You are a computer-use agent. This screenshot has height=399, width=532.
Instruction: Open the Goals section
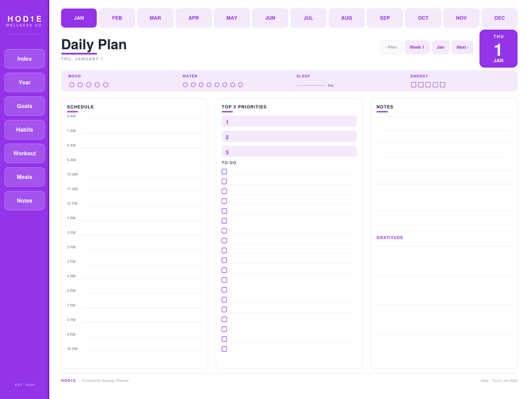[24, 106]
